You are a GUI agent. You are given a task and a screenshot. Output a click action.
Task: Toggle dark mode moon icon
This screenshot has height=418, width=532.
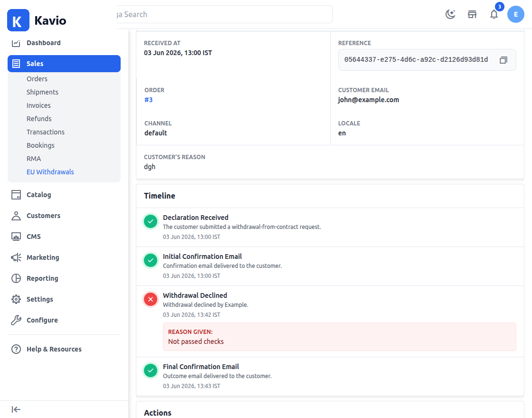point(450,14)
